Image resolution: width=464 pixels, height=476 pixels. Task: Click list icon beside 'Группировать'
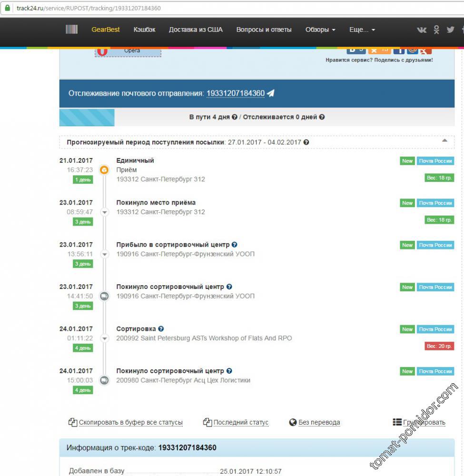(397, 422)
